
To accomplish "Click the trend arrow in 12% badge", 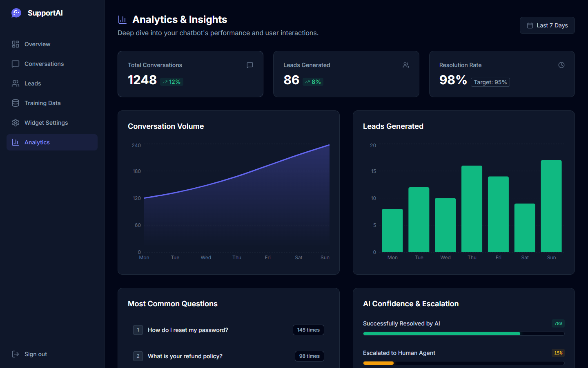I will tap(165, 82).
